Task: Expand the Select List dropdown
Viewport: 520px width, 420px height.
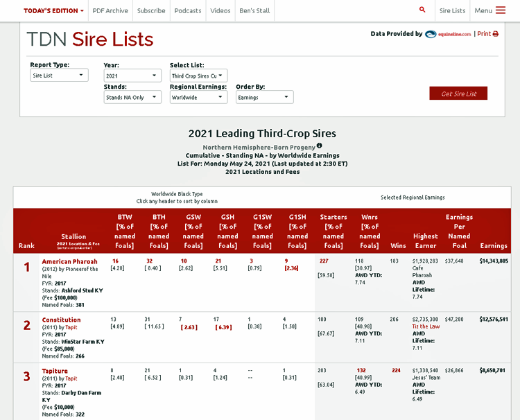Action: pyautogui.click(x=198, y=76)
